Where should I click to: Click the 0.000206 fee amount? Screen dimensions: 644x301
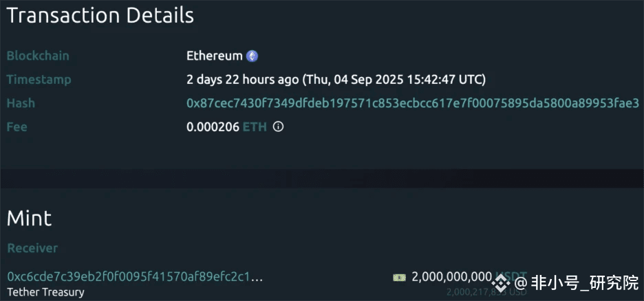[213, 126]
